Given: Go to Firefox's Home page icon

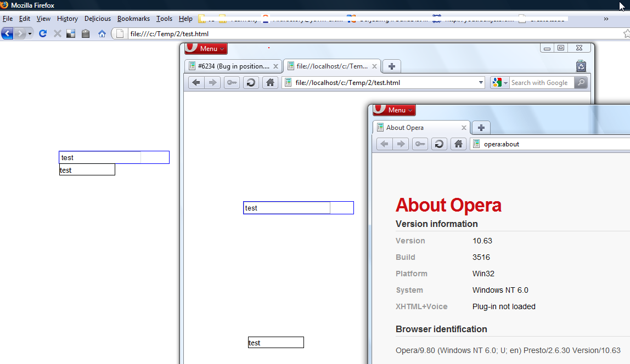Looking at the screenshot, I should [102, 34].
